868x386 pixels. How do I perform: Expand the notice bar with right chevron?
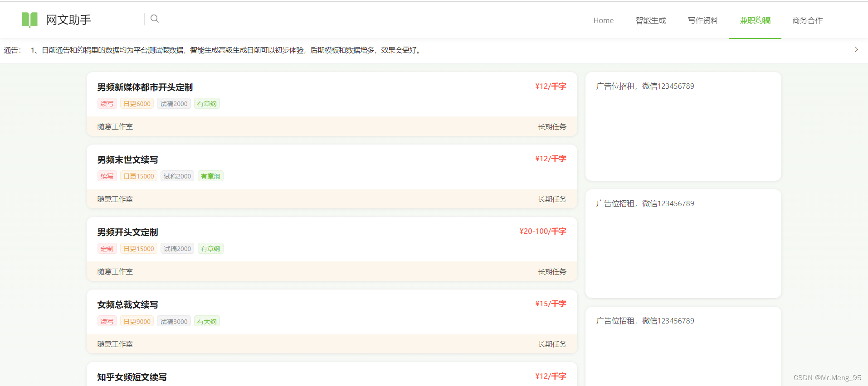pyautogui.click(x=856, y=49)
